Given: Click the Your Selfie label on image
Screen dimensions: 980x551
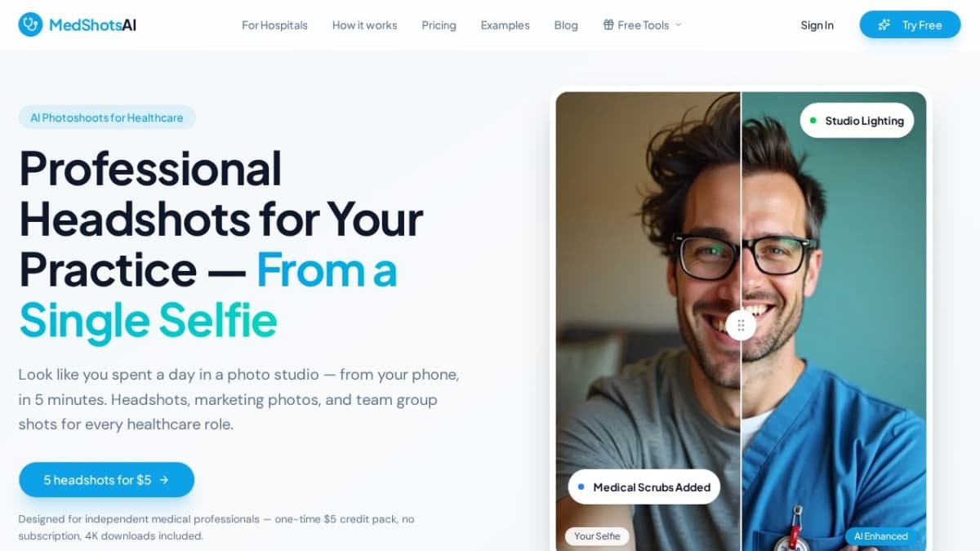Looking at the screenshot, I should tap(597, 536).
